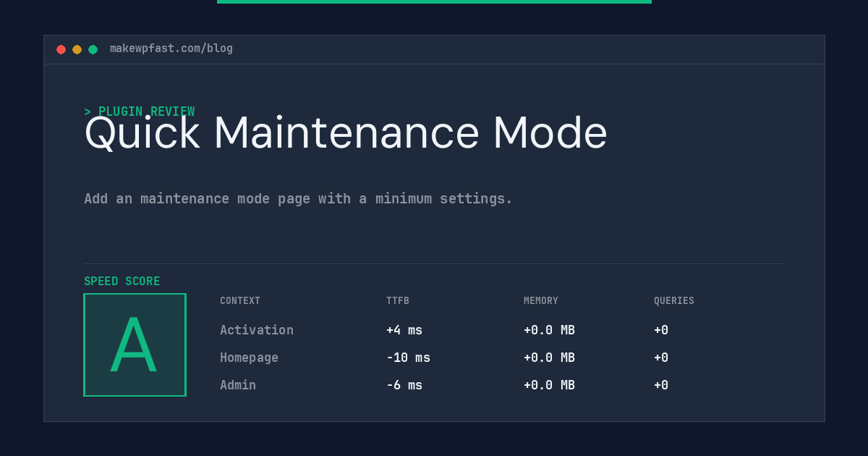Click the Admin queries value
Screen dimensions: 868x456
pos(661,385)
